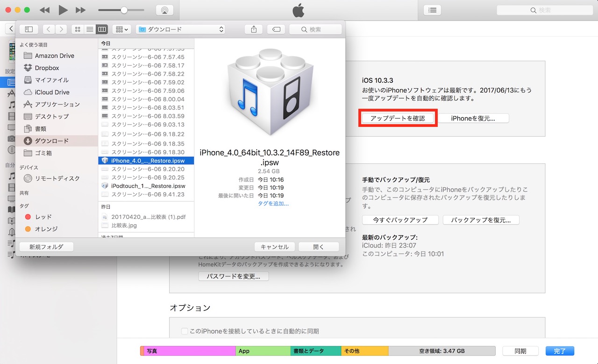Click アップデートを確認 in iTunes
This screenshot has width=598, height=364.
point(398,118)
